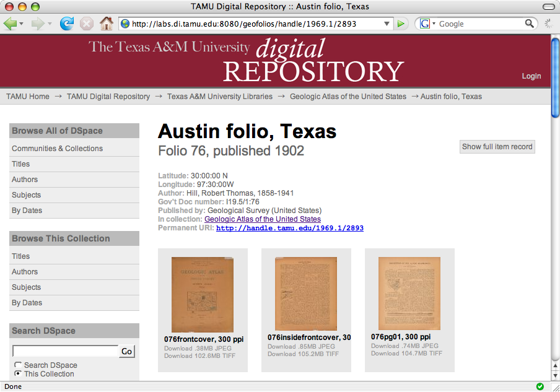
Task: Open Texas A&M University Libraries breadcrumb
Action: click(x=220, y=97)
